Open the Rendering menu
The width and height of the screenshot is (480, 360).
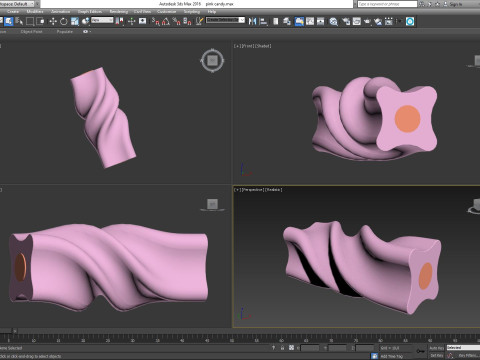(x=119, y=12)
